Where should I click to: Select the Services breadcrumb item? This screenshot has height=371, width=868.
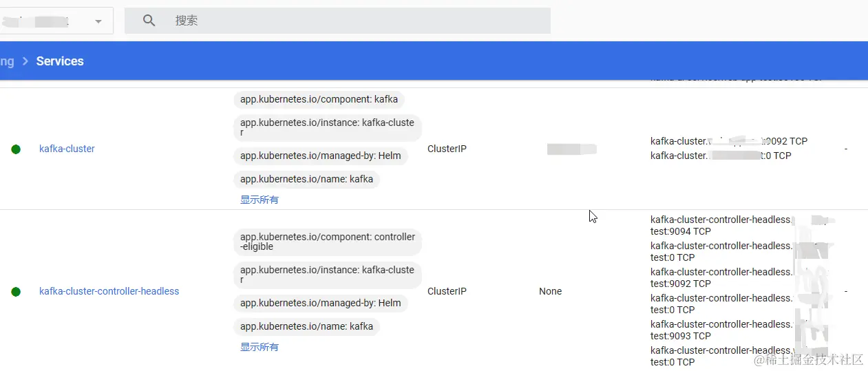(x=60, y=61)
